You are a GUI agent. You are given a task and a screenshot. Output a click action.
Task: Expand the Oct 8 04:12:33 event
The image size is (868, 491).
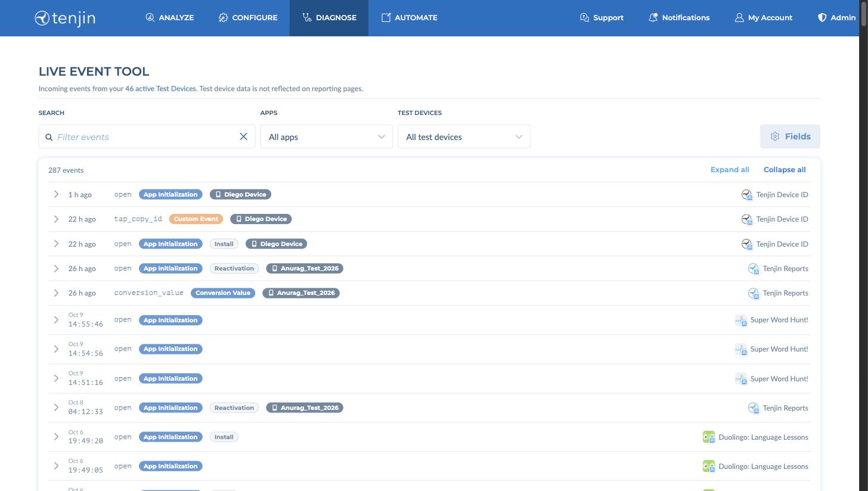56,408
